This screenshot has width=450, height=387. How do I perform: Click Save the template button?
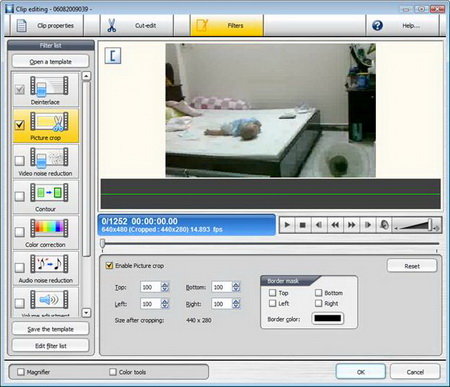coord(51,329)
